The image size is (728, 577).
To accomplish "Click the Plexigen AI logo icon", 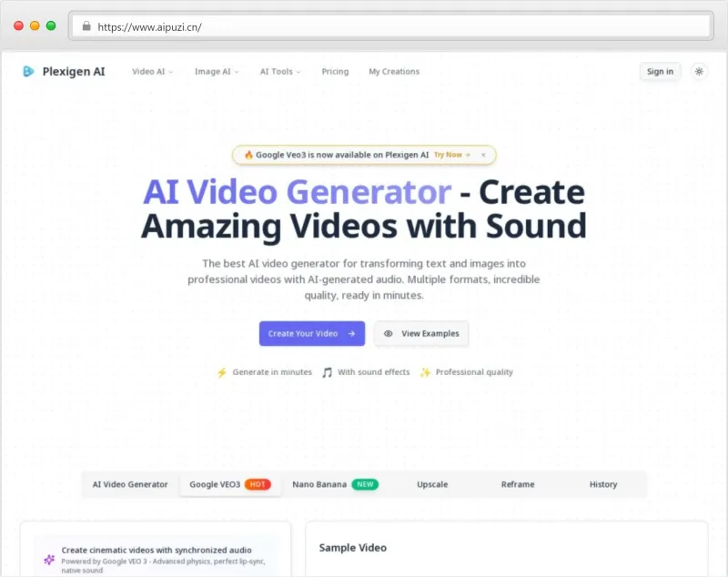I will 28,72.
